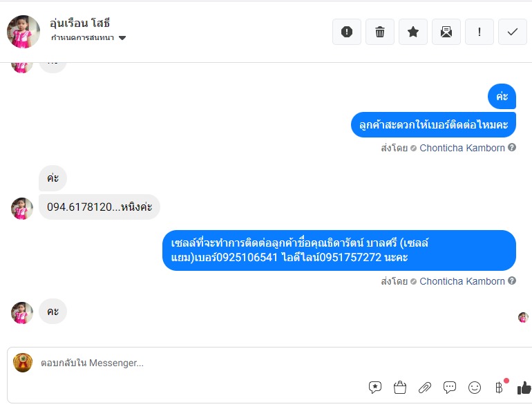
Task: Flag conversation as priority with exclamation icon
Action: tap(479, 32)
